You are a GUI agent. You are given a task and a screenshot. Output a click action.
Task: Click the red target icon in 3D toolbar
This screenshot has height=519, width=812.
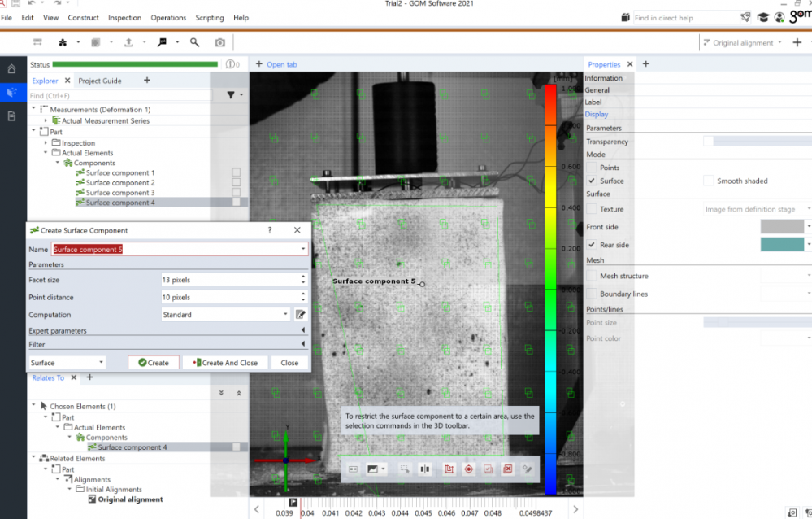[x=468, y=469]
